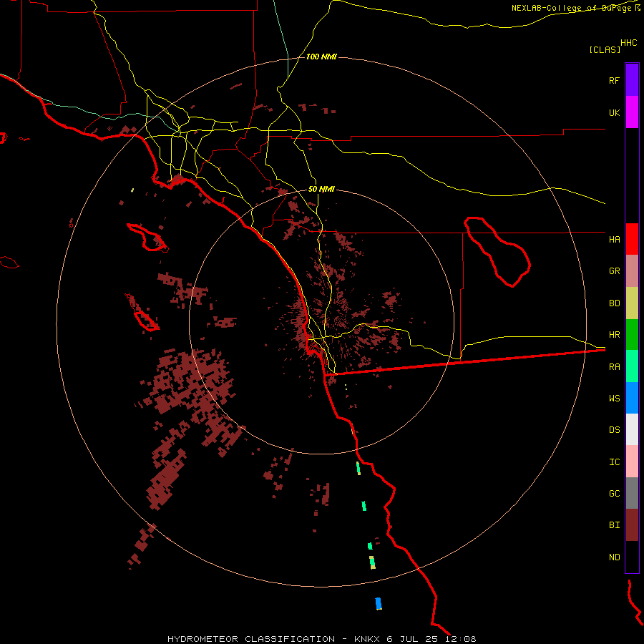Click the DS legend label
Screen dimensions: 644x644
point(614,429)
